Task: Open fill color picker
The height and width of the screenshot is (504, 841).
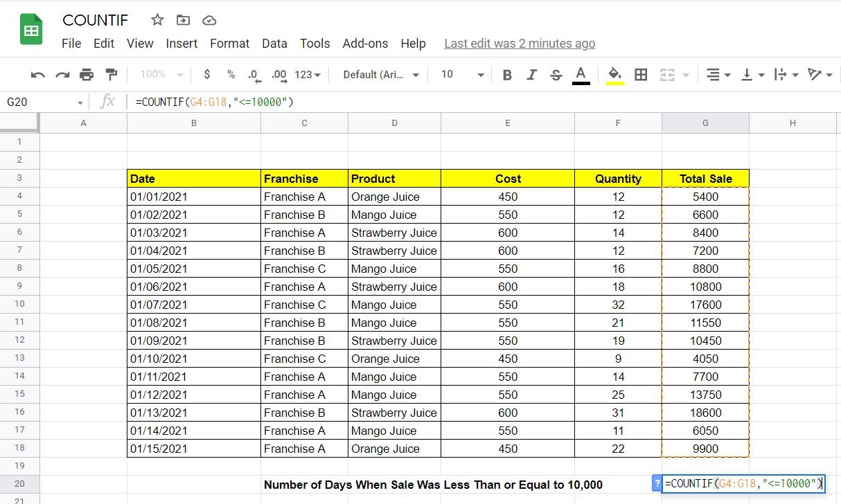Action: [615, 75]
